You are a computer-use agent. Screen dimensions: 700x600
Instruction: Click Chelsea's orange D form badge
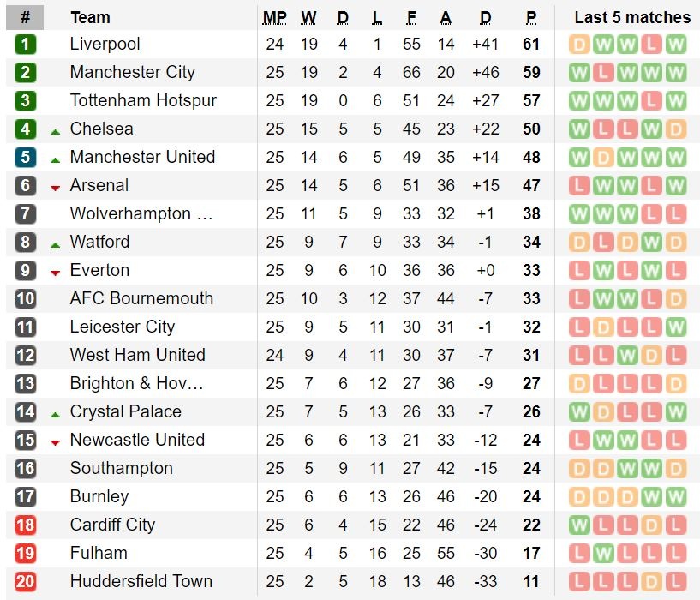(x=676, y=129)
